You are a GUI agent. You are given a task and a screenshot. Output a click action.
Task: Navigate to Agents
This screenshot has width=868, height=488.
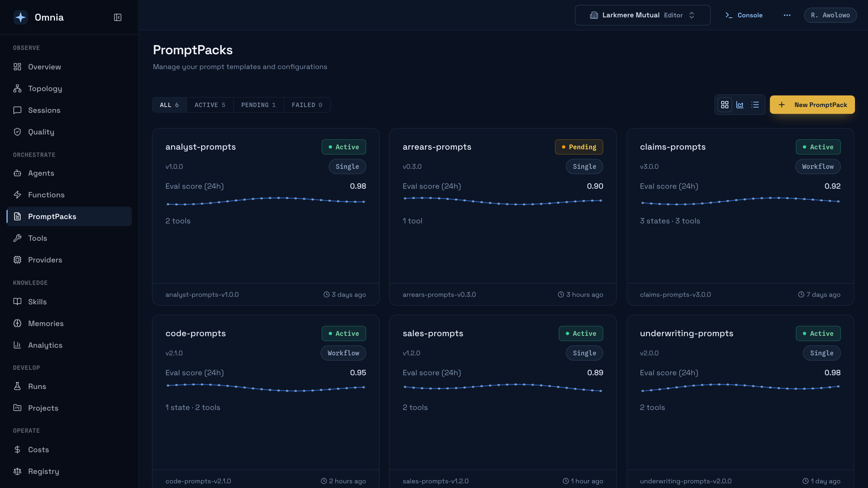coord(69,173)
